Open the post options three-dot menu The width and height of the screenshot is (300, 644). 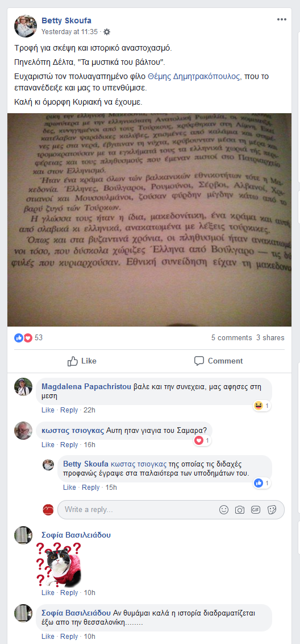point(281,20)
